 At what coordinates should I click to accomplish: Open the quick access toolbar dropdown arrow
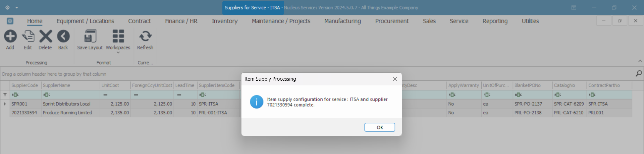[x=17, y=8]
